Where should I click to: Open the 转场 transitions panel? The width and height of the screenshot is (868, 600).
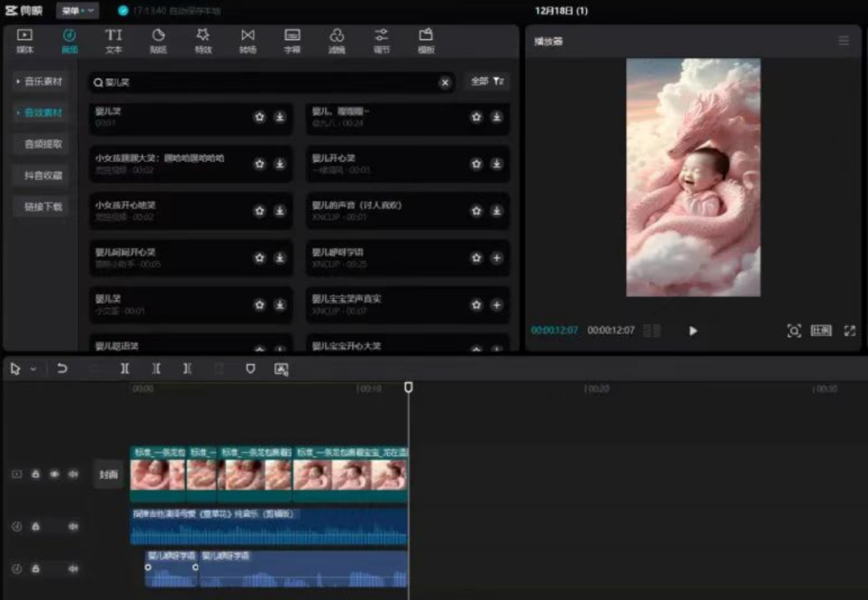click(248, 40)
